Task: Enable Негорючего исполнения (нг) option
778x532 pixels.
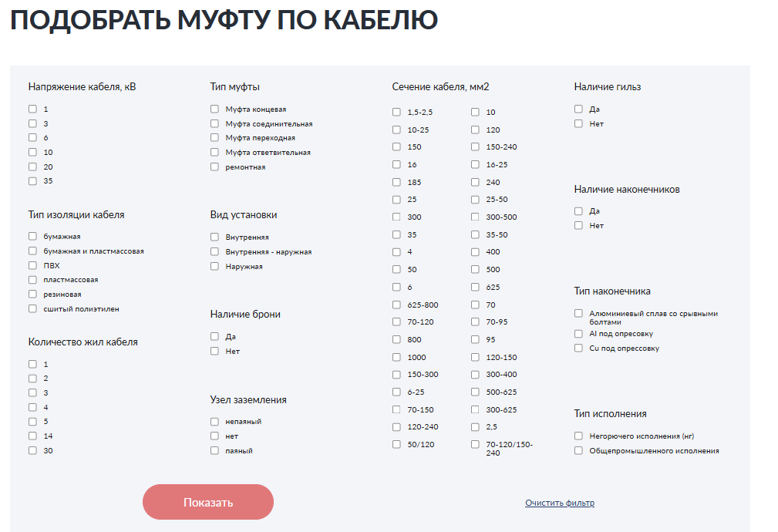Action: [x=578, y=436]
